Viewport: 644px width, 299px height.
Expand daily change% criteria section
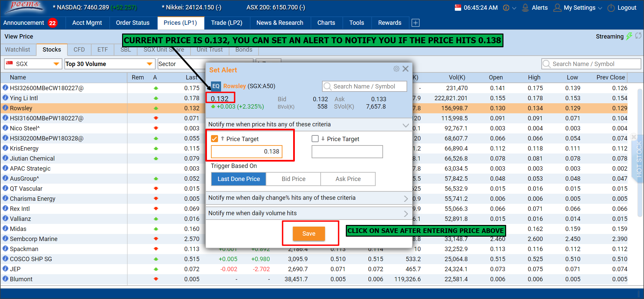pos(406,198)
